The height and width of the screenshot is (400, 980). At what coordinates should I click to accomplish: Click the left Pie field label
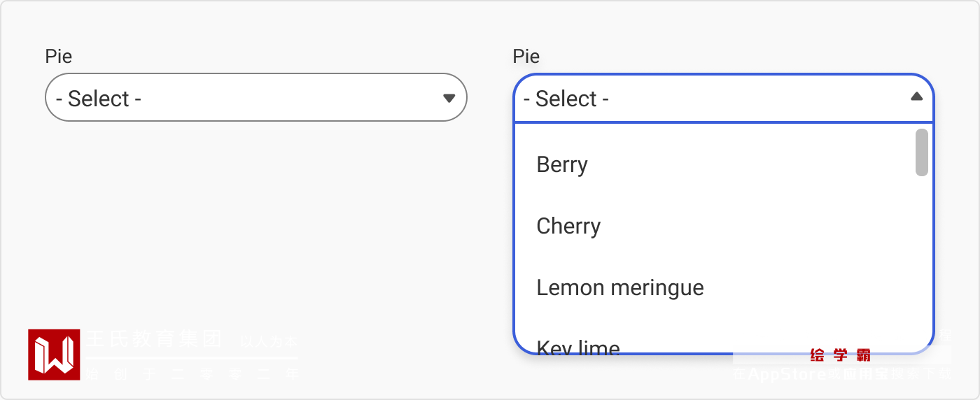(x=59, y=57)
